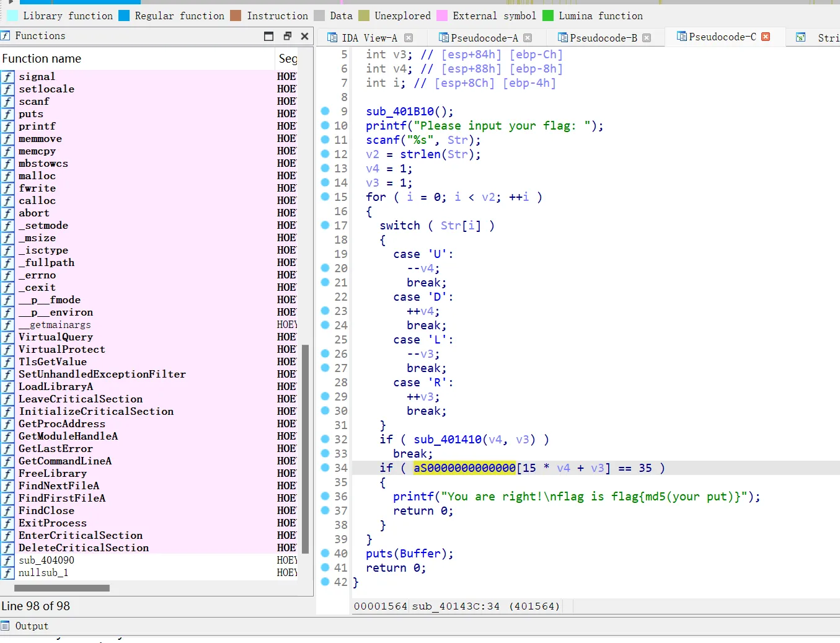Toggle breakpoint dot on line 32
This screenshot has height=643, width=840.
click(x=325, y=439)
